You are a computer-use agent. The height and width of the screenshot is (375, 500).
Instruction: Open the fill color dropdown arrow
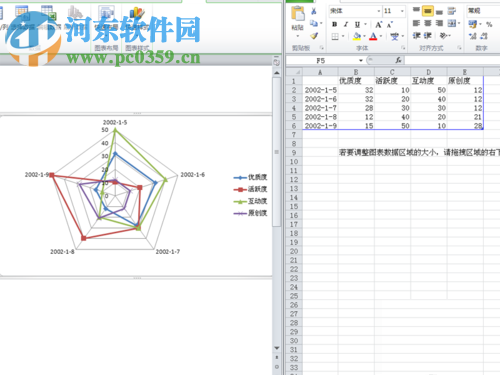[365, 36]
